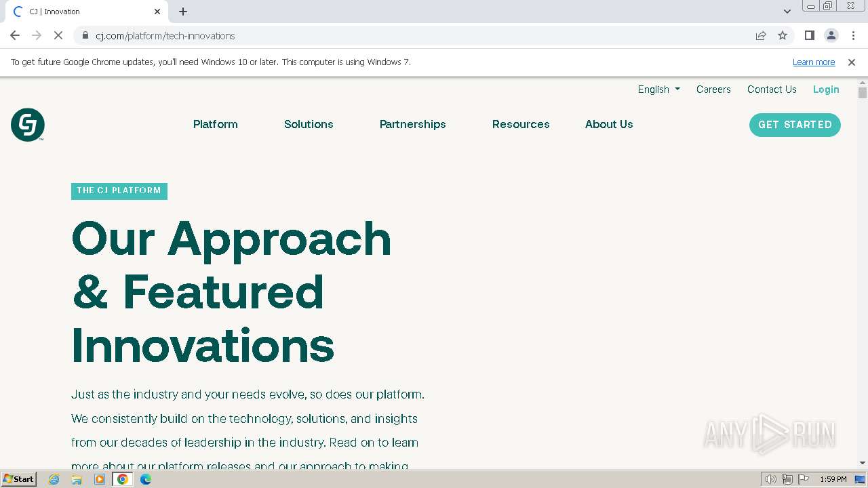Viewport: 868px width, 488px height.
Task: Click THE CJ PLATFORM label badge
Action: pos(119,191)
